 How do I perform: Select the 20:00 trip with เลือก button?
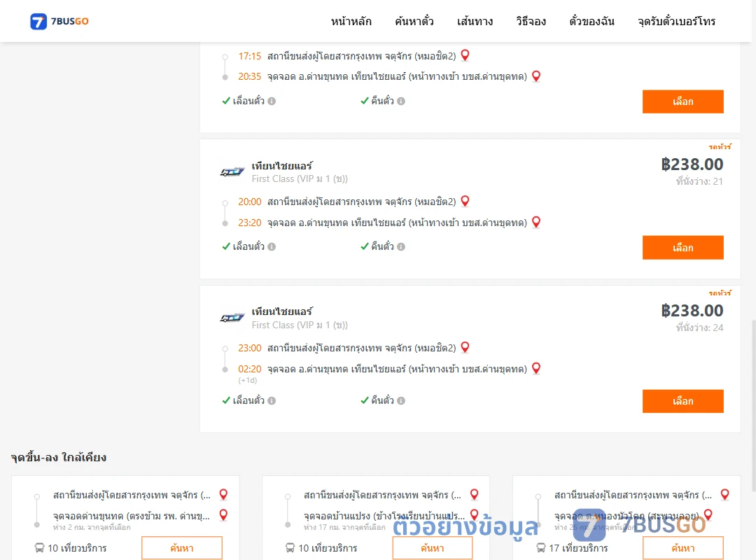click(682, 247)
